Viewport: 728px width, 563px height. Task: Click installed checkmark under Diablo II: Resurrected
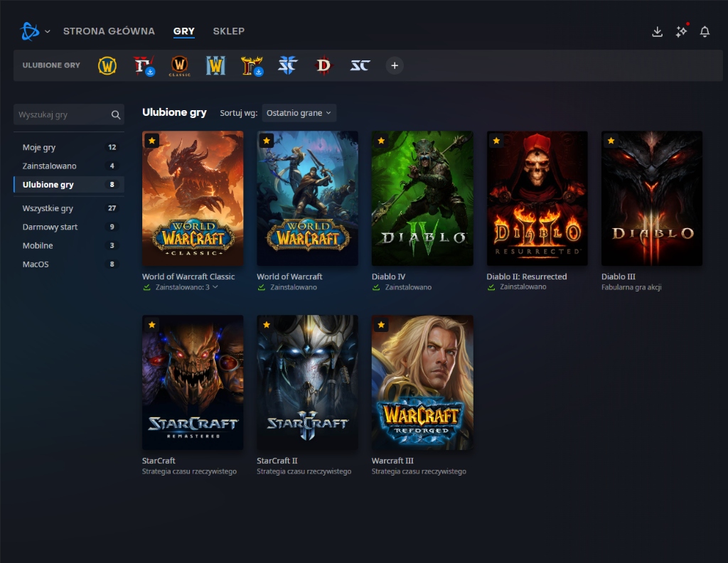coord(491,287)
